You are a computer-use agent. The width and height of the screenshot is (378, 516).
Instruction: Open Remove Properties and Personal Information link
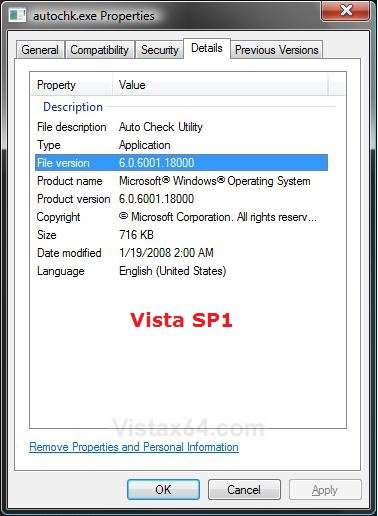134,447
